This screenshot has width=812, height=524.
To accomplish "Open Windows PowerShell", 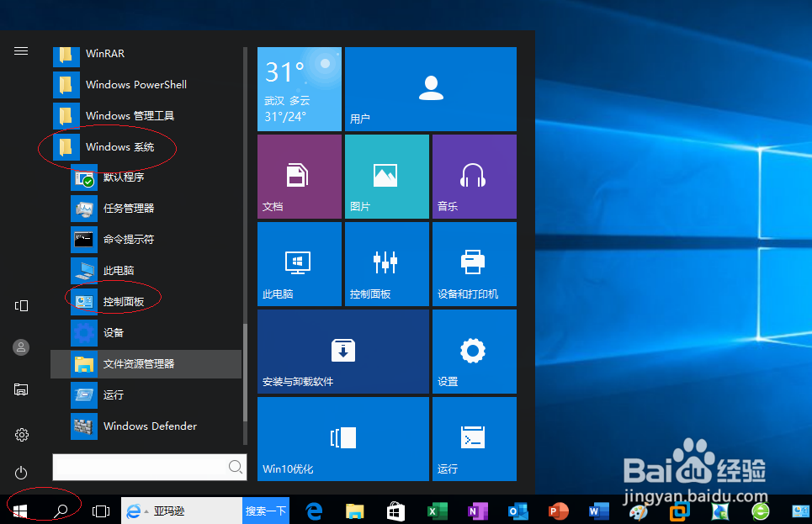I will click(137, 84).
